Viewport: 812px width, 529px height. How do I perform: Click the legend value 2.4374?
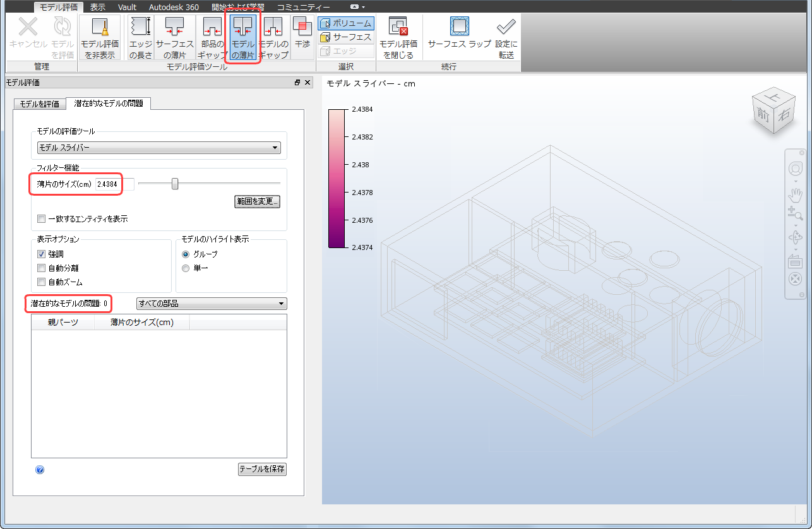[362, 247]
